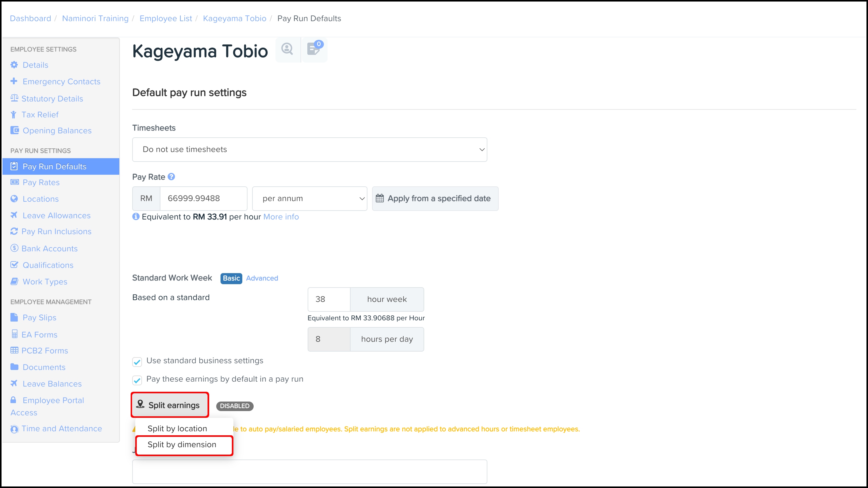
Task: Click the employee profile search icon
Action: point(287,49)
